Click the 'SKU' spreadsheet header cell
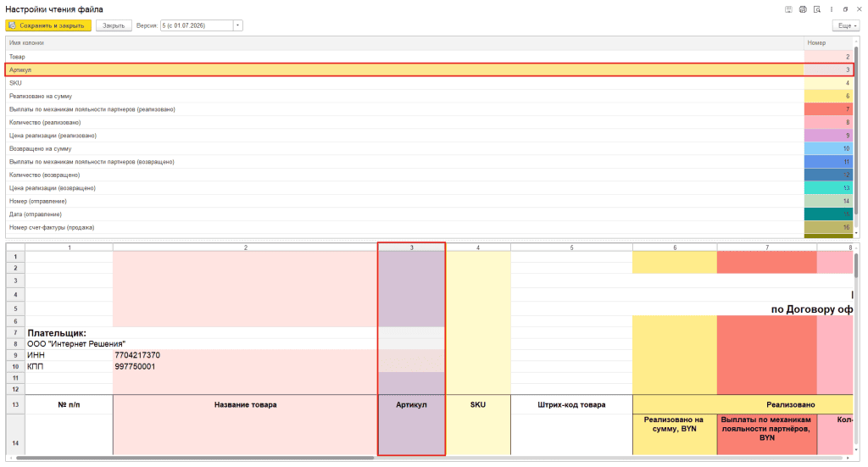The image size is (868, 467). pyautogui.click(x=478, y=404)
